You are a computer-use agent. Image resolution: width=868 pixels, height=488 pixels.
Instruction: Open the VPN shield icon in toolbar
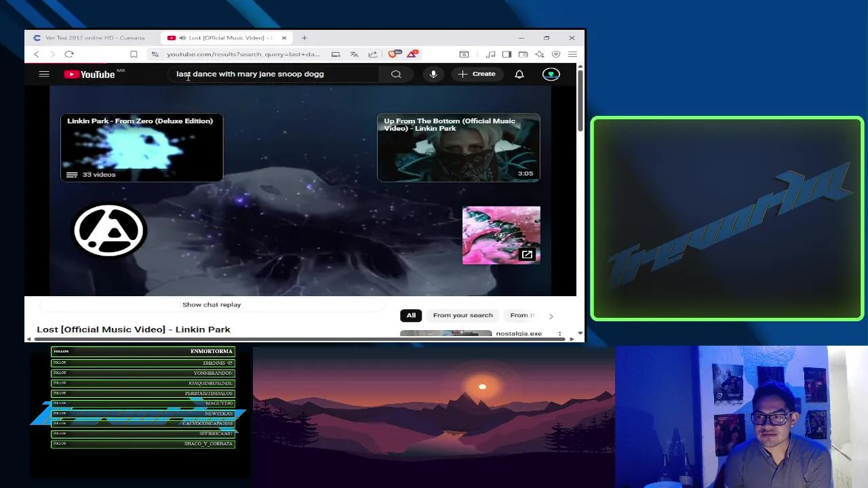(556, 54)
